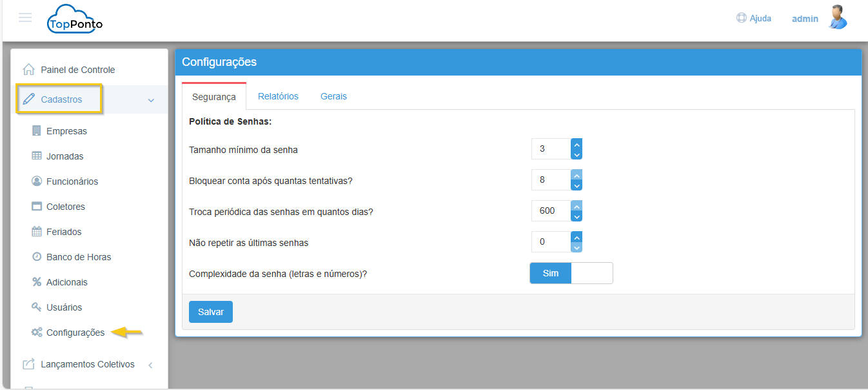Open Empresas building icon in sidebar
Image resolution: width=868 pixels, height=390 pixels.
(37, 131)
